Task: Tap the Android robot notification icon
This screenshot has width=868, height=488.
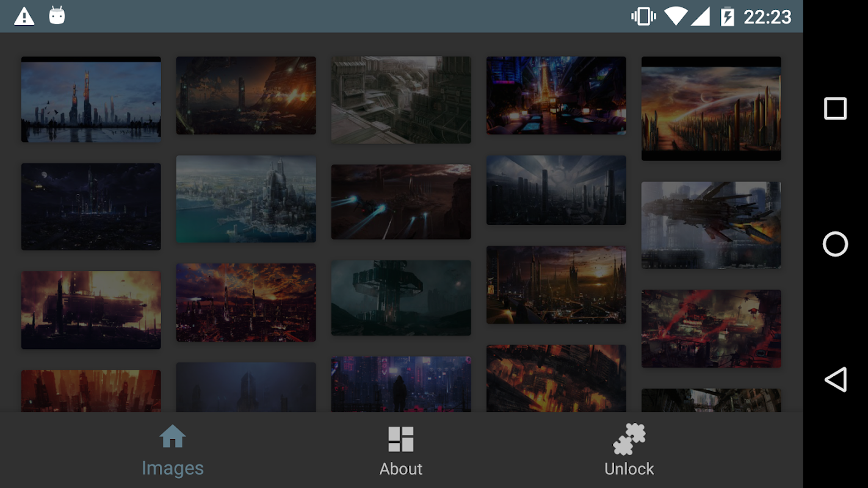Action: (57, 16)
